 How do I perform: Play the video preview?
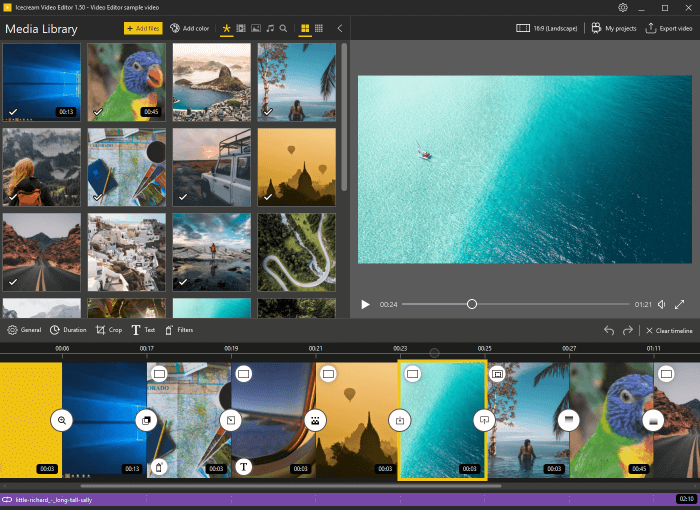(x=365, y=304)
